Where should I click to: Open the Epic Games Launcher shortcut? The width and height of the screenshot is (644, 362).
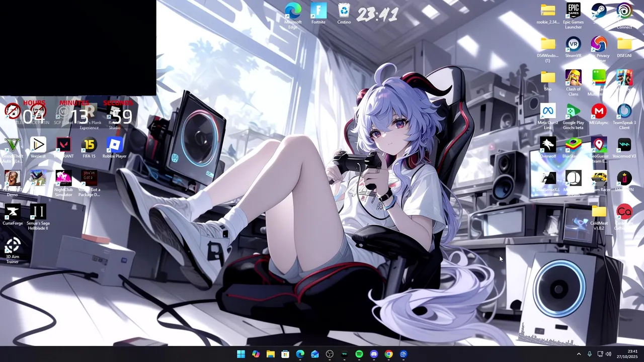(573, 15)
